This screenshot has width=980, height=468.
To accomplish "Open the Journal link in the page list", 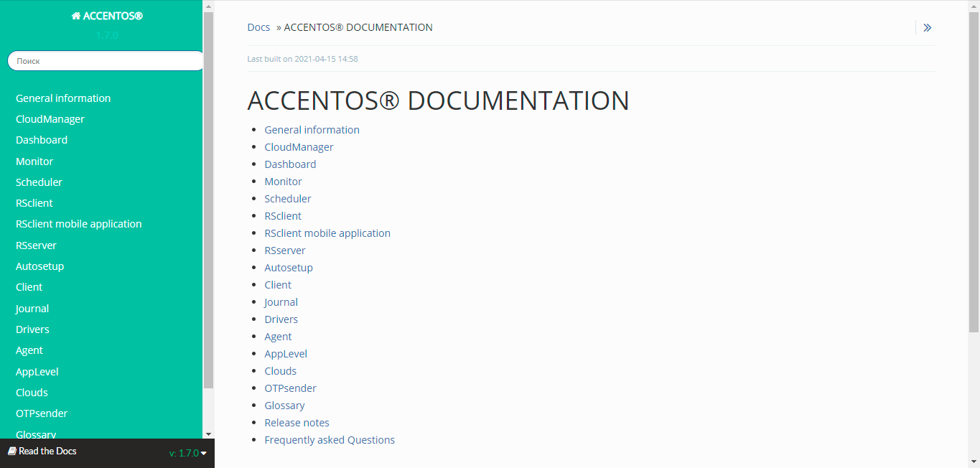I will pos(281,302).
